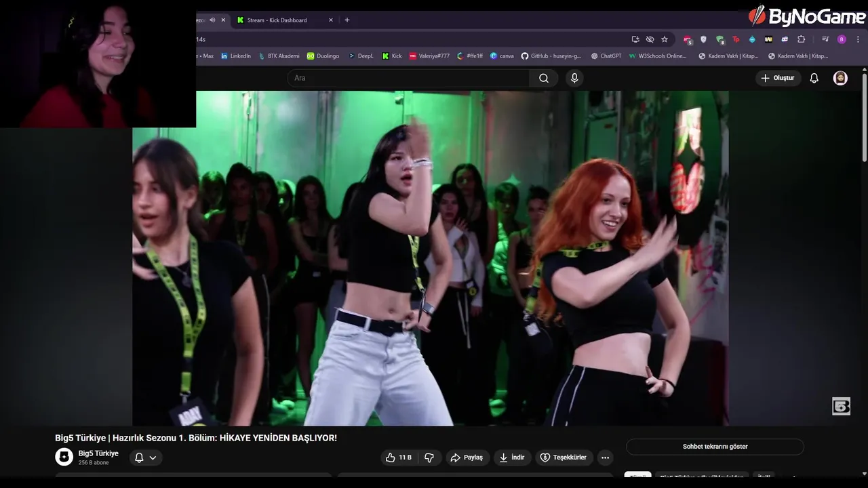The image size is (868, 488).
Task: Mute the audio-playing tab via speaker icon
Action: tap(212, 20)
